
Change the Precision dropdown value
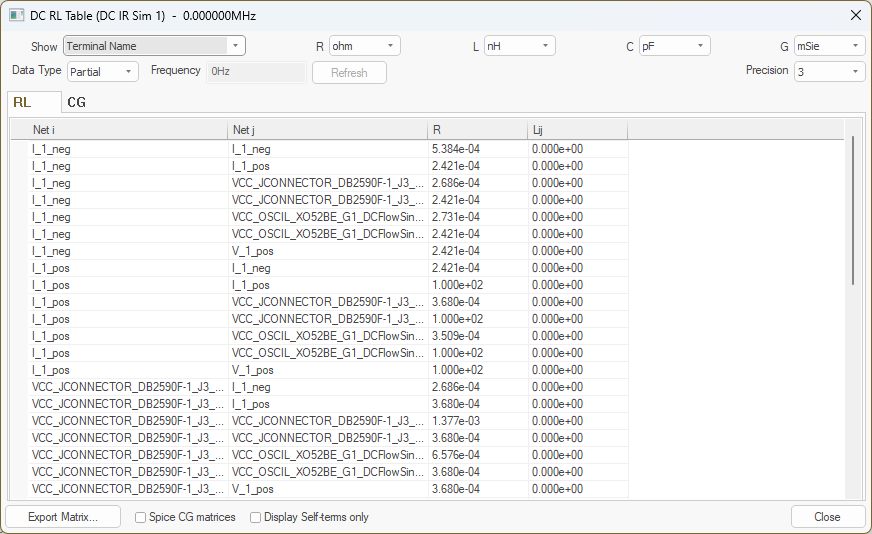pos(829,72)
